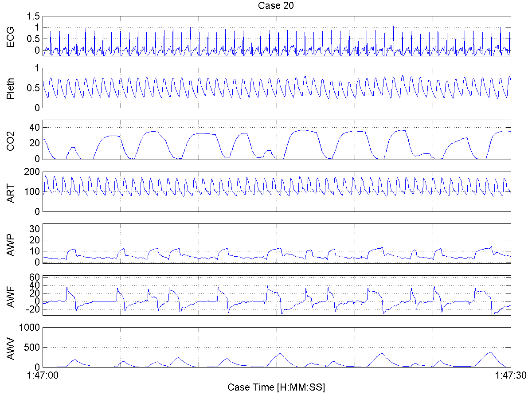Click the 100 tick on ART axis
The width and height of the screenshot is (532, 399).
[x=33, y=192]
